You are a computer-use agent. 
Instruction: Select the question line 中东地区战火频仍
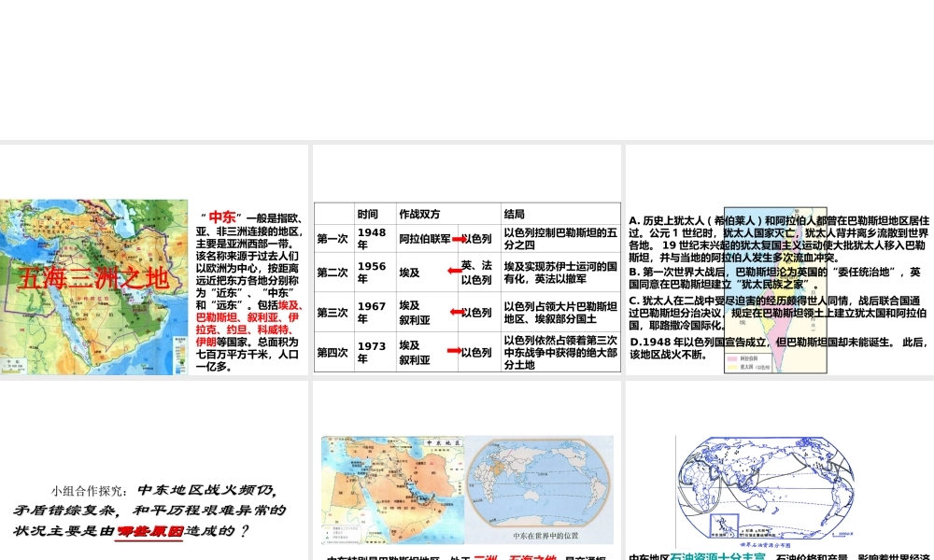(206, 490)
